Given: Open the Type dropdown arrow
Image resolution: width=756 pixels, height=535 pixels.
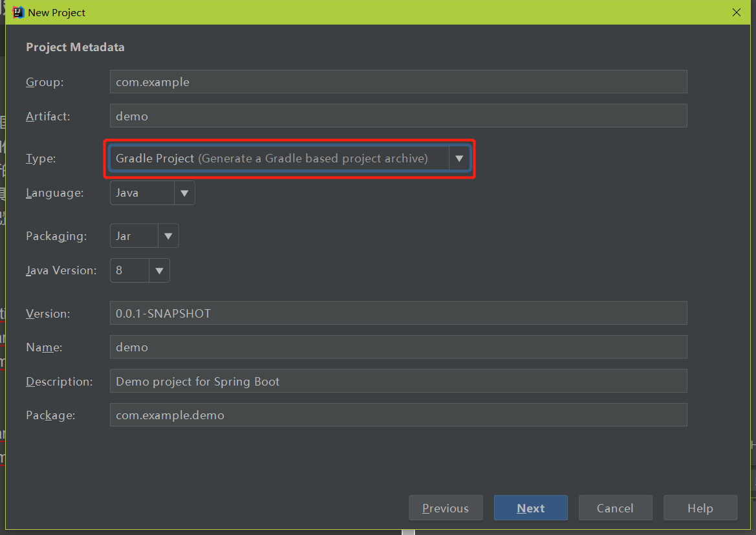Looking at the screenshot, I should click(x=459, y=158).
